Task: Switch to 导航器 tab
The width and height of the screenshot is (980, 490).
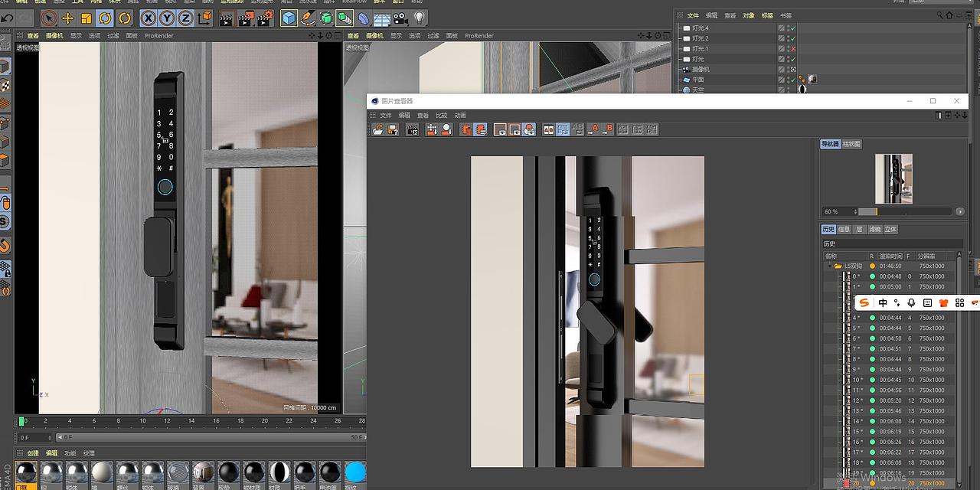Action: tap(830, 144)
